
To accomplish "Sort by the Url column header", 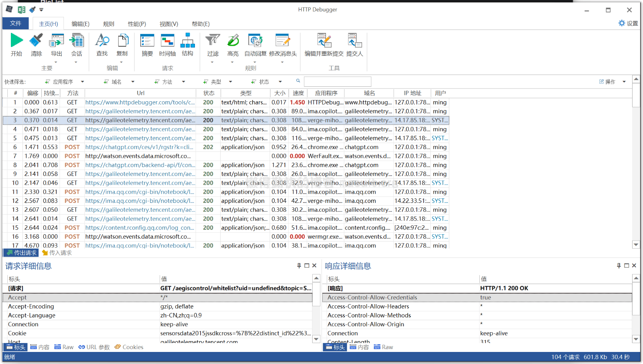I will [x=141, y=93].
